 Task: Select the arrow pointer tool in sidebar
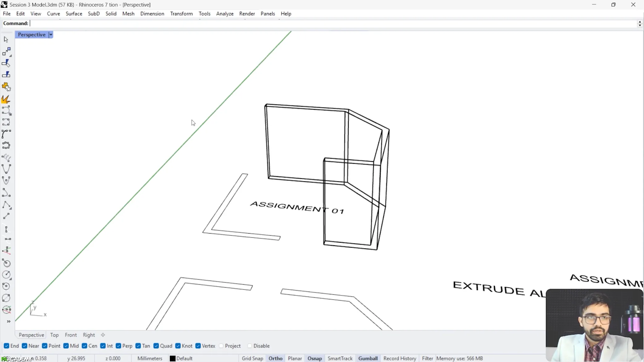[6, 39]
